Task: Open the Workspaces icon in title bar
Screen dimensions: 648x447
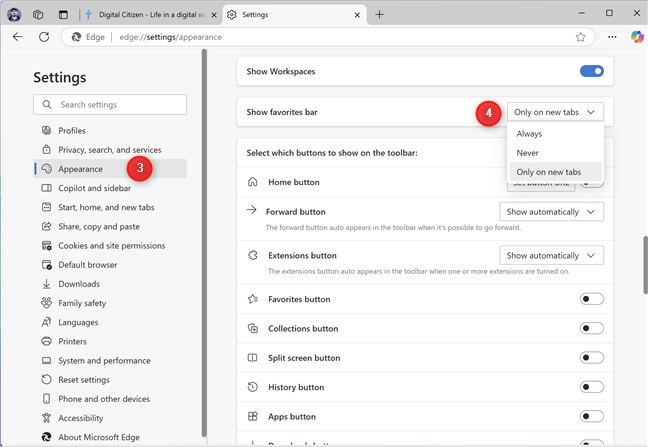Action: tap(38, 15)
